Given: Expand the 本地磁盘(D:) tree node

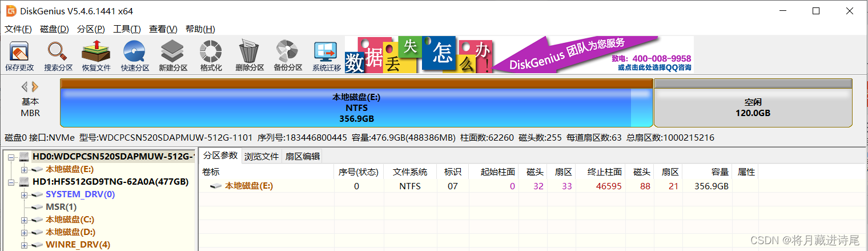Looking at the screenshot, I should (x=24, y=232).
